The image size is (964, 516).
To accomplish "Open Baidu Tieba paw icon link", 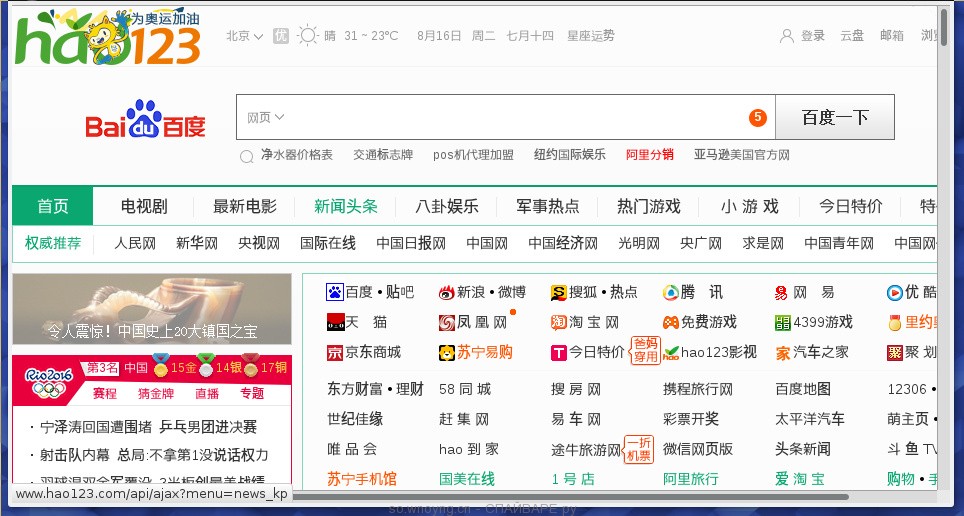I will click(334, 292).
